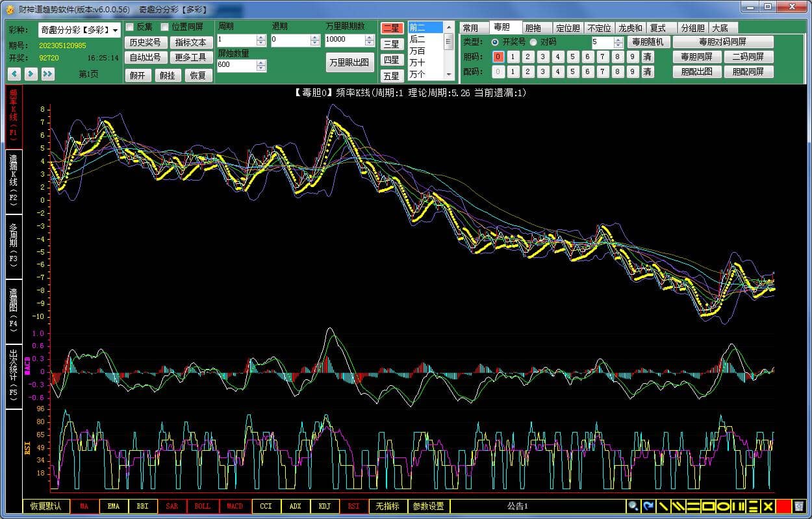The width and height of the screenshot is (812, 519).
Task: Open the 彩种 lottery type dropdown
Action: (x=116, y=31)
